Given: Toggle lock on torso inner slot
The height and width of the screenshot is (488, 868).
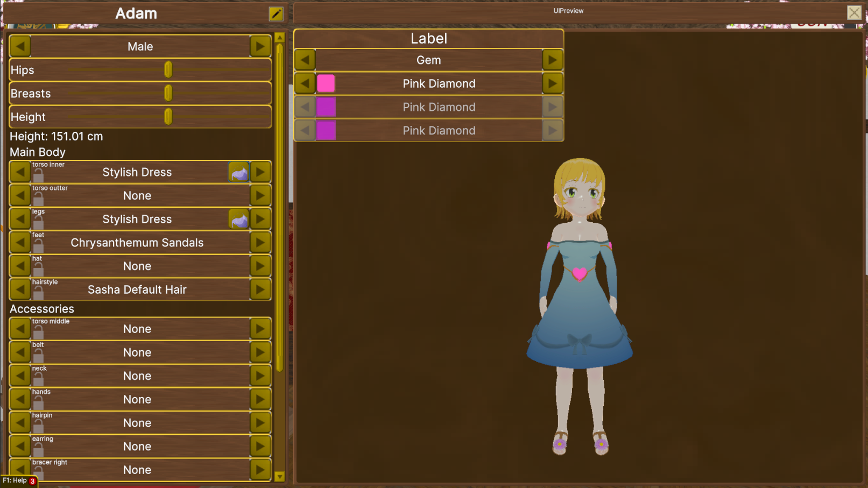Looking at the screenshot, I should [38, 176].
